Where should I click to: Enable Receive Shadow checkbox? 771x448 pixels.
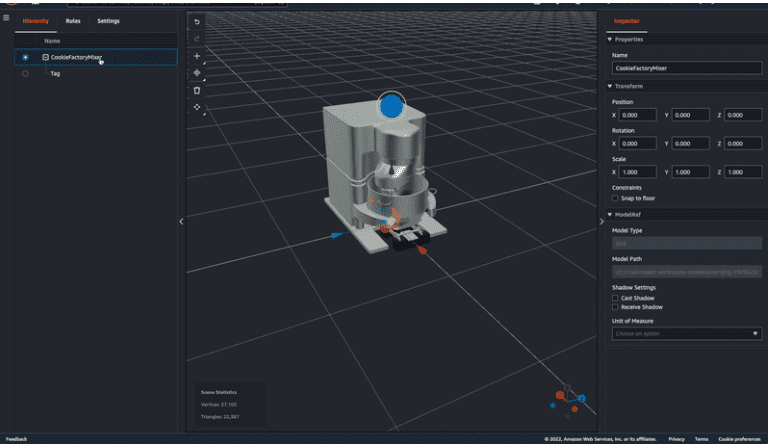(615, 307)
